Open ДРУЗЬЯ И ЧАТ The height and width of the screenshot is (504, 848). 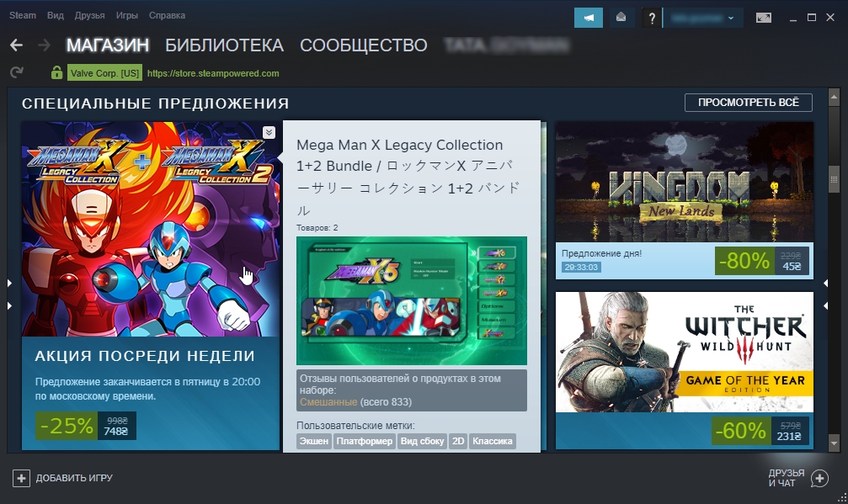(787, 478)
